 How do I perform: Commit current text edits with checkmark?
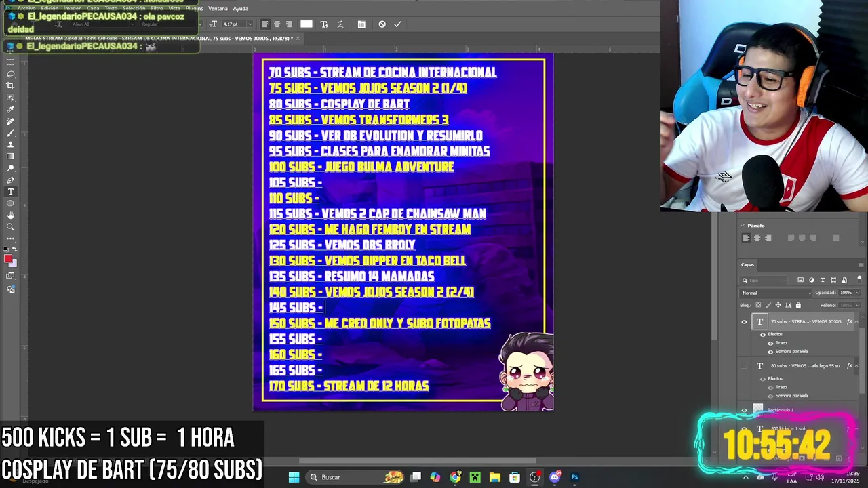(397, 24)
